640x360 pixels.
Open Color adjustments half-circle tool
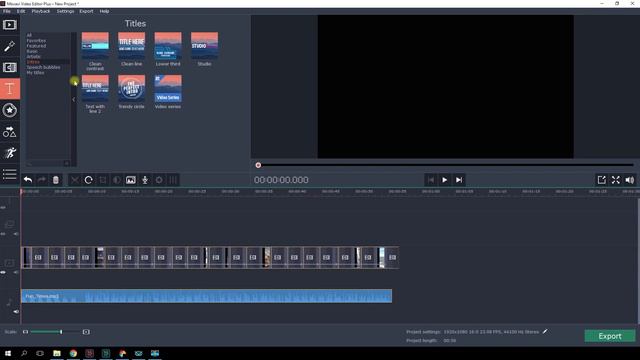tap(117, 180)
